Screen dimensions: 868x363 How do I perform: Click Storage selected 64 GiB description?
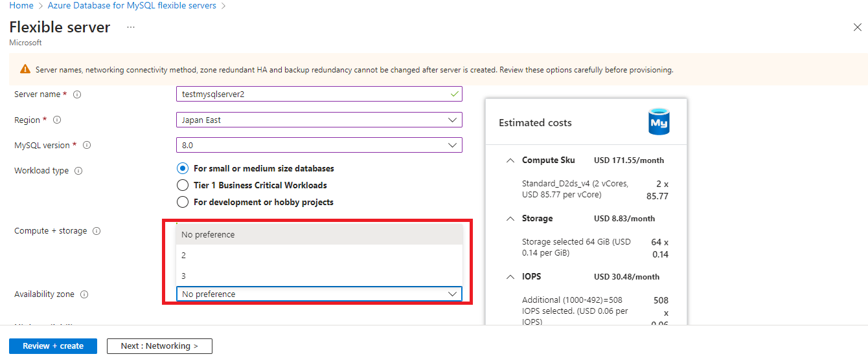[577, 247]
